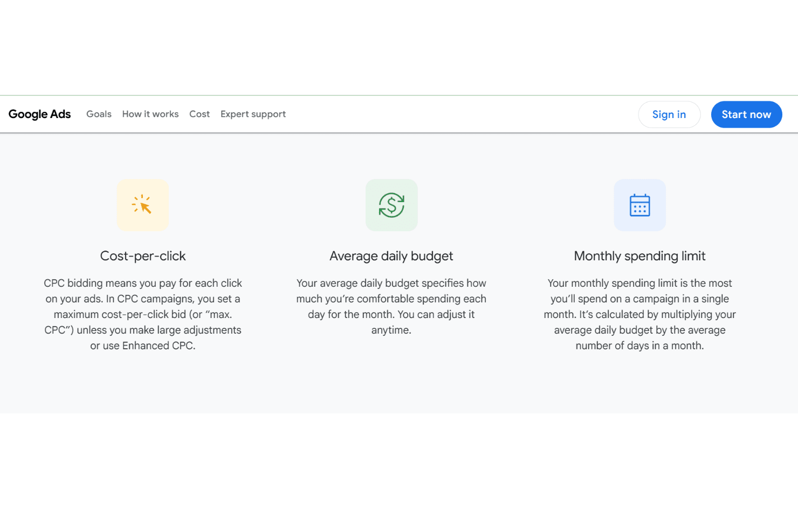The image size is (798, 532).
Task: Click the paragraph starting 'CPC bidding means'
Action: click(143, 314)
